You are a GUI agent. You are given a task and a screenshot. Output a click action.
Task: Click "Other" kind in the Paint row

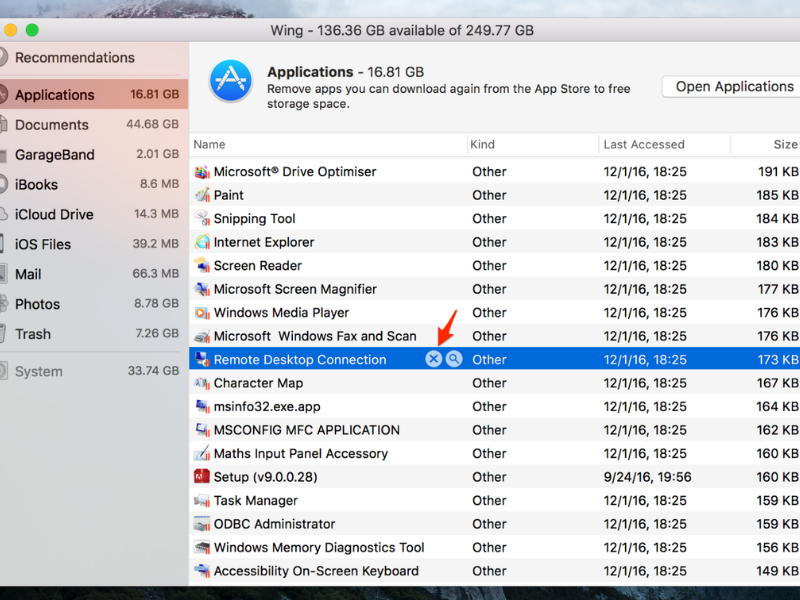489,195
